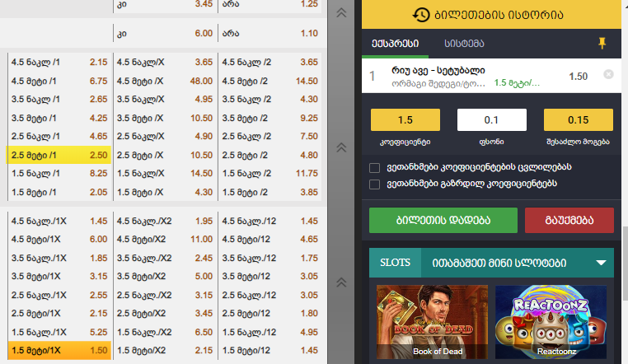Select 1.5 მეტი/12 odds 1.45
This screenshot has height=364, width=628.
pyautogui.click(x=270, y=350)
